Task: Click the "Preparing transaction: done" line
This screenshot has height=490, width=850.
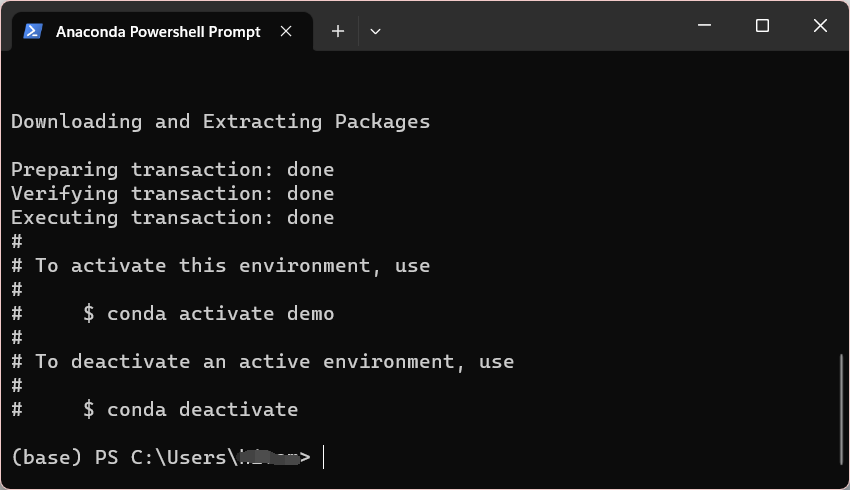Action: (172, 169)
